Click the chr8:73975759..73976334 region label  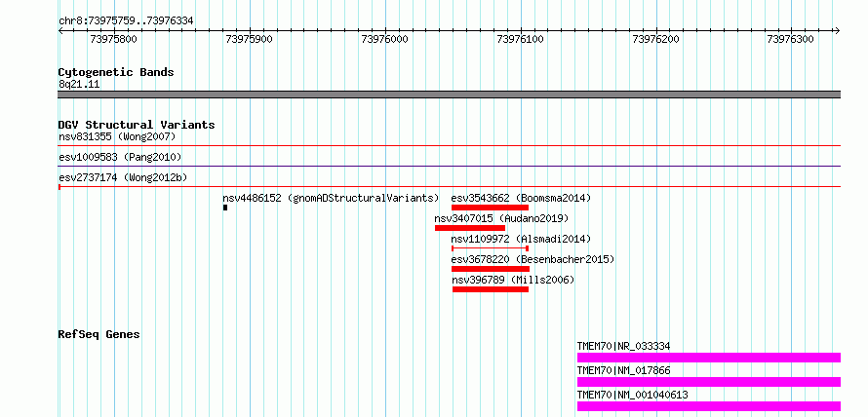[x=126, y=21]
